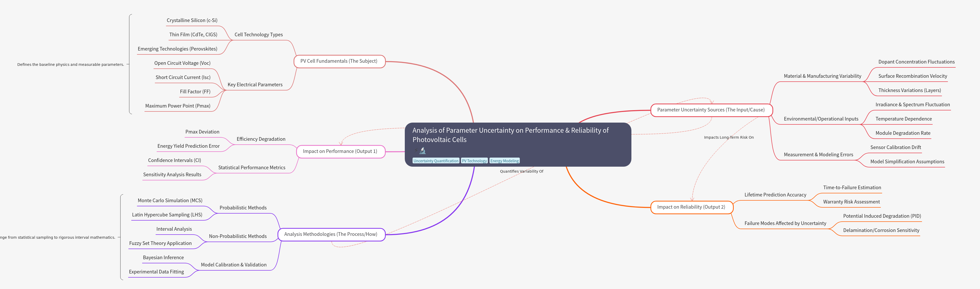
Task: Select the PV Cell Fundamentals node
Action: [x=339, y=61]
